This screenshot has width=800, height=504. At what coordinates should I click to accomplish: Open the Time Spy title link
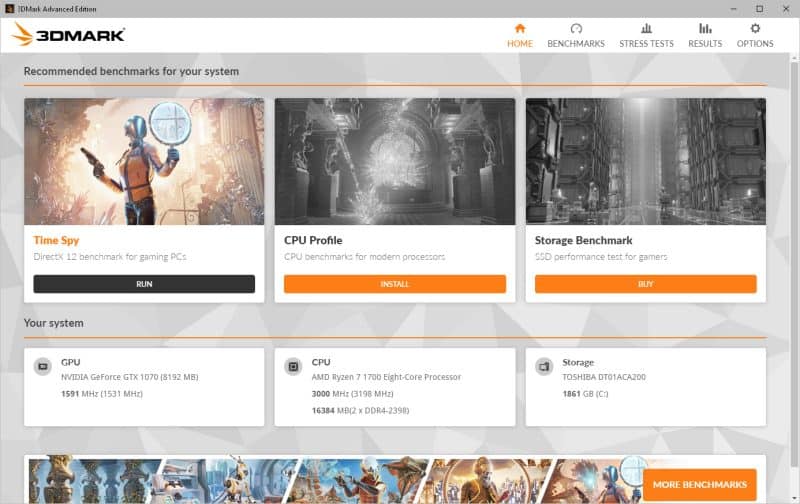(x=56, y=240)
